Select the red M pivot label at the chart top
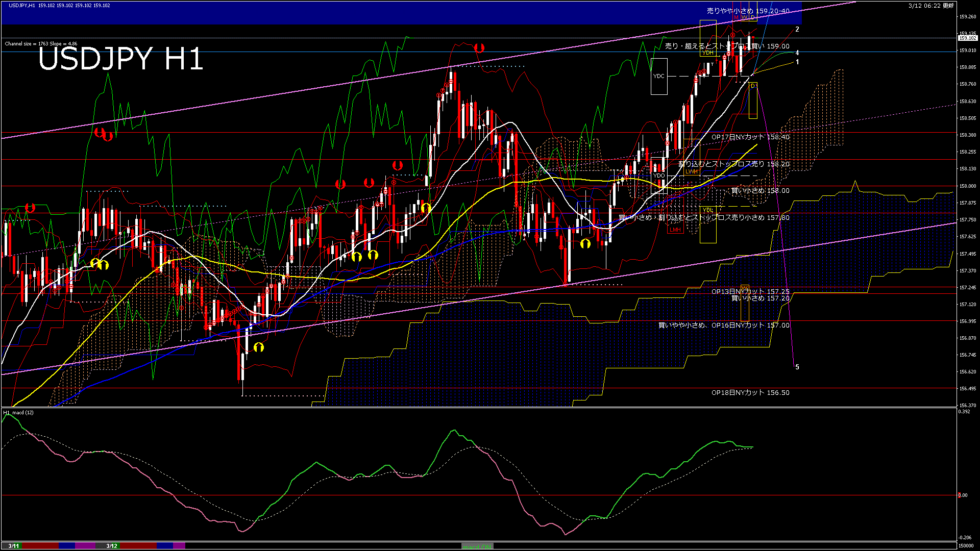This screenshot has height=551, width=980. [736, 17]
